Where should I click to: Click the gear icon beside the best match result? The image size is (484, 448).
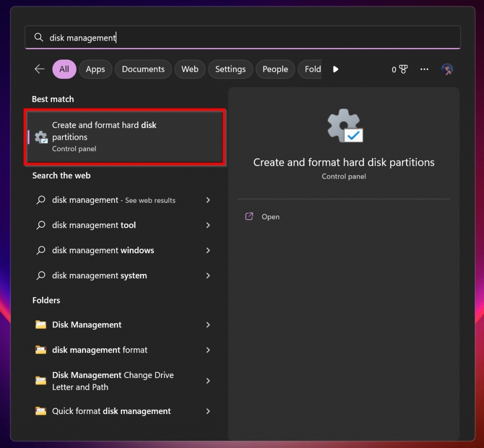click(x=41, y=137)
